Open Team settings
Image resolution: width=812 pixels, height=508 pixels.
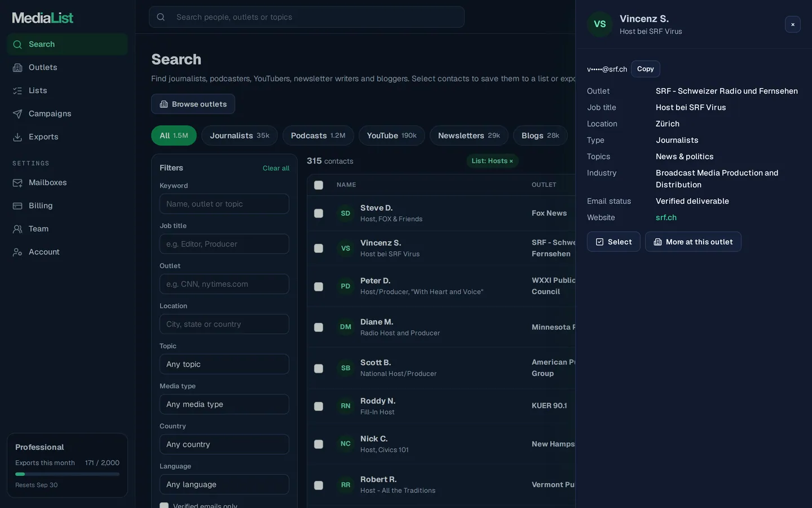(x=67, y=229)
